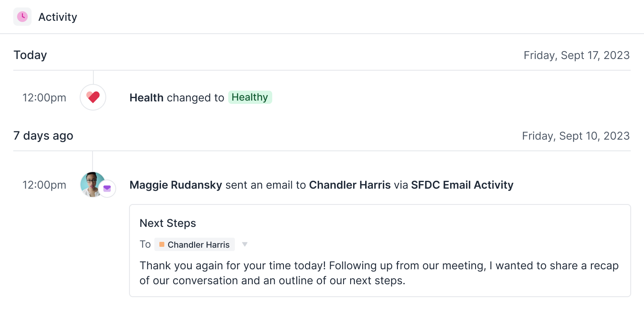Click the purple envelope email badge icon
The image size is (644, 310).
coord(107,189)
